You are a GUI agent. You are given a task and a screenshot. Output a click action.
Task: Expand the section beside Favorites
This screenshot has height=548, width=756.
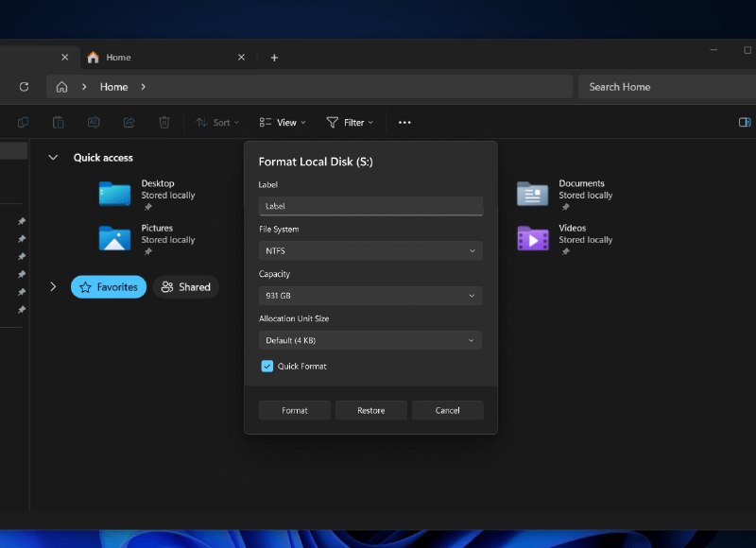point(53,287)
